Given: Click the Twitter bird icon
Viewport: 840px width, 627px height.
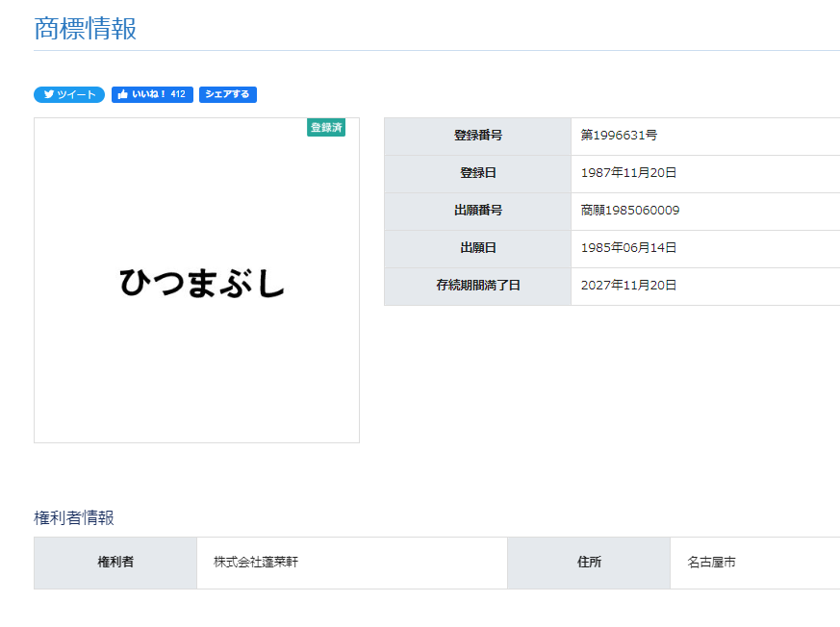Looking at the screenshot, I should pos(49,94).
